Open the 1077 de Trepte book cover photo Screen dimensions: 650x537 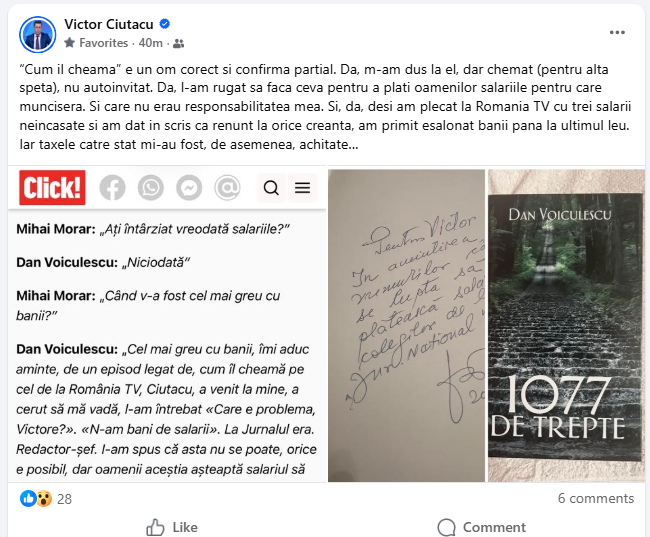pos(566,326)
